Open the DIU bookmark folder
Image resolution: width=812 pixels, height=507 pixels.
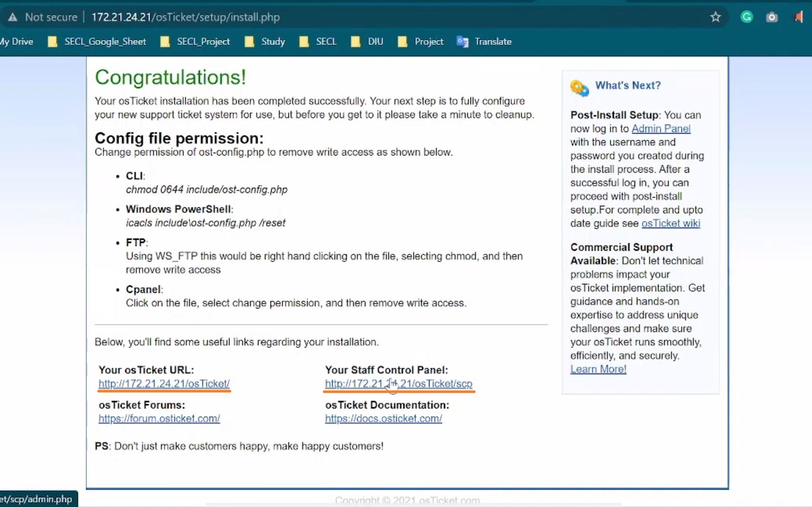[367, 42]
